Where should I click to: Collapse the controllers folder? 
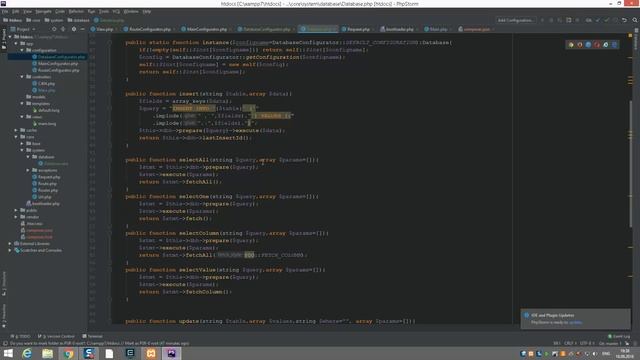pos(22,77)
